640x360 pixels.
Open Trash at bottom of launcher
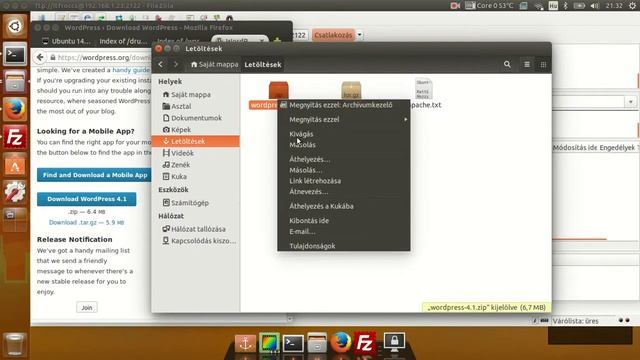point(15,344)
